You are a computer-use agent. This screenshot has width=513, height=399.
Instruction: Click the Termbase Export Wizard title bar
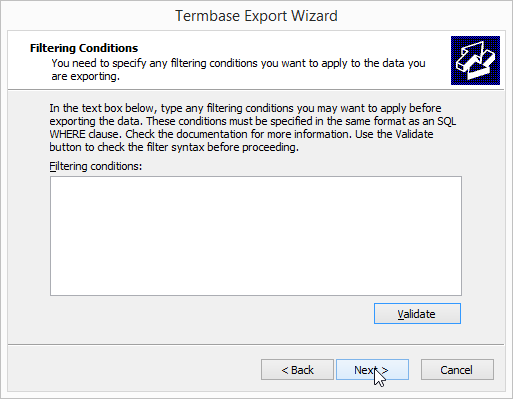tap(256, 16)
